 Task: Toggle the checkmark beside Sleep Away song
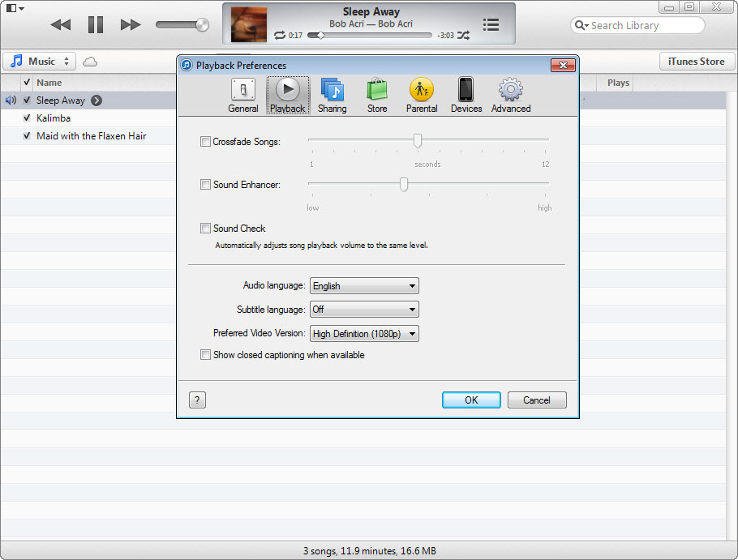[x=27, y=100]
